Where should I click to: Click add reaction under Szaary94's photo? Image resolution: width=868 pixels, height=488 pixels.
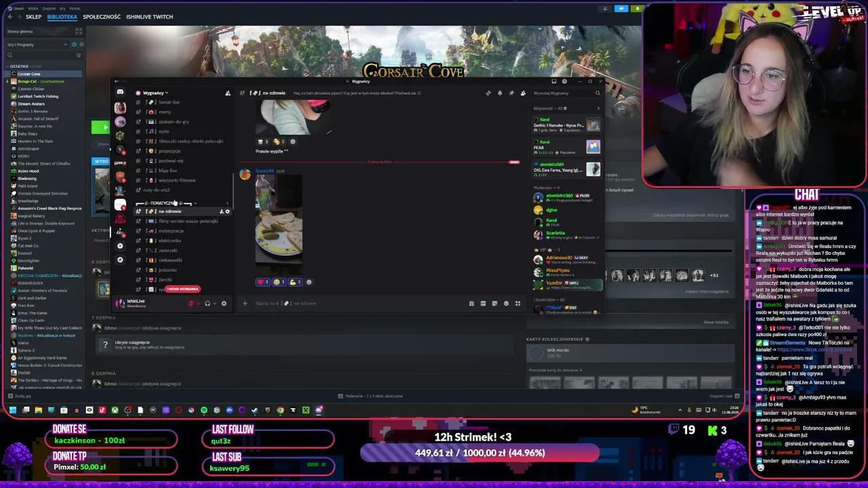point(309,282)
